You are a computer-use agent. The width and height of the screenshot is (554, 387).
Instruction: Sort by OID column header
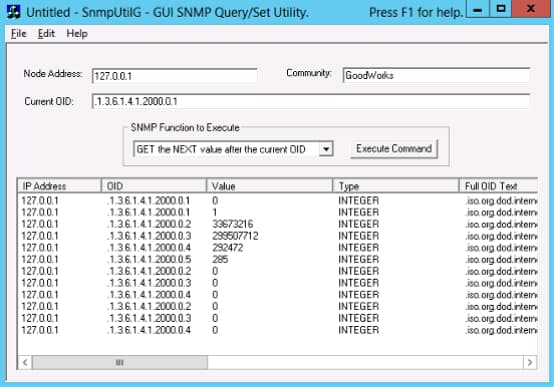[154, 186]
